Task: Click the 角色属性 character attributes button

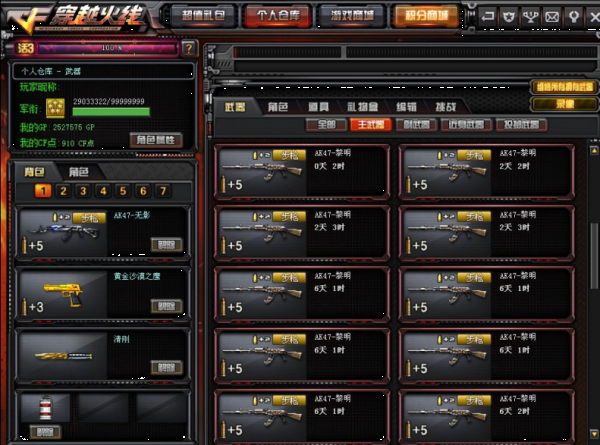Action: pos(156,140)
